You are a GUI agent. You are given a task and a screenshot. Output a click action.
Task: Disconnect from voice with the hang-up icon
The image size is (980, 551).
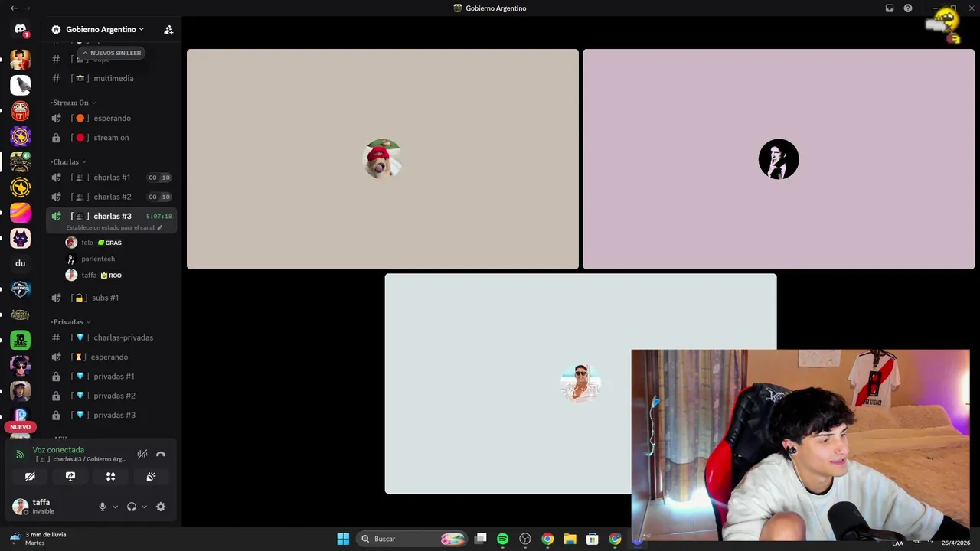[161, 454]
